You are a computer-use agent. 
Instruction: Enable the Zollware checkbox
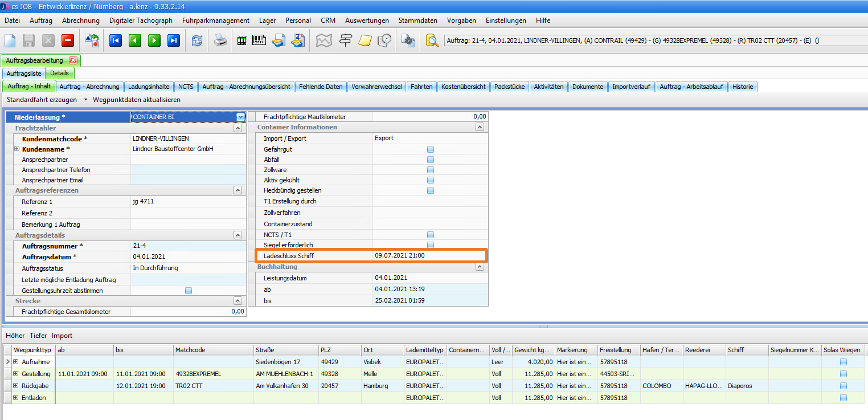[x=431, y=170]
